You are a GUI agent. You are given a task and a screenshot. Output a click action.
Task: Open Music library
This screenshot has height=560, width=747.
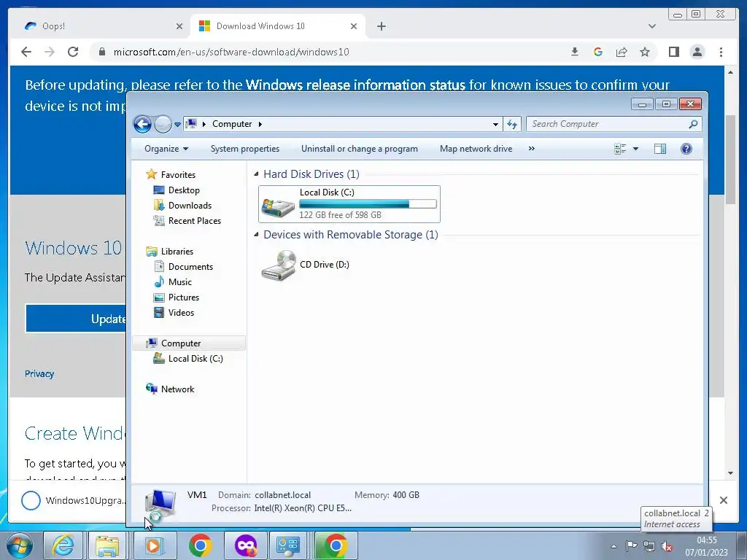point(179,282)
